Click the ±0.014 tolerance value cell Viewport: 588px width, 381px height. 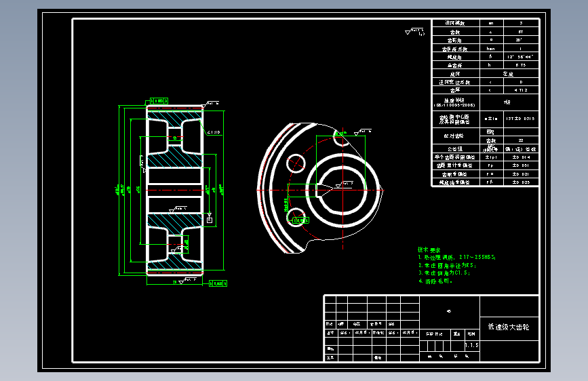[521, 157]
